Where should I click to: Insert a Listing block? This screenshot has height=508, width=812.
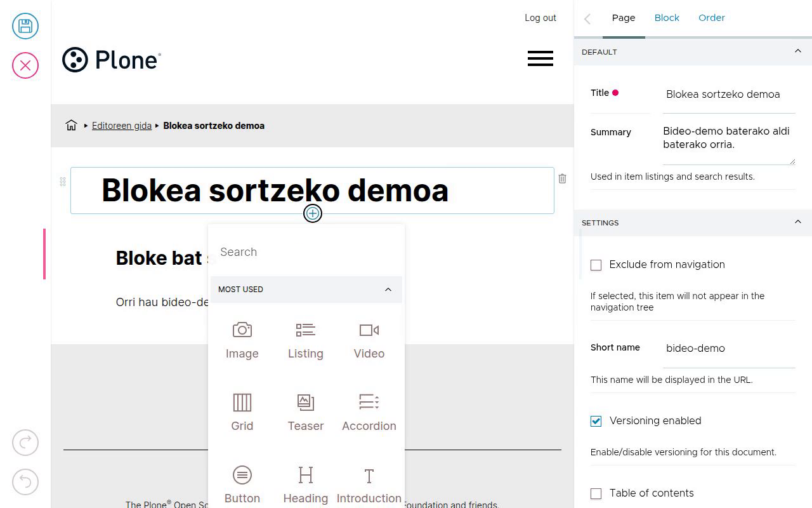pos(306,341)
